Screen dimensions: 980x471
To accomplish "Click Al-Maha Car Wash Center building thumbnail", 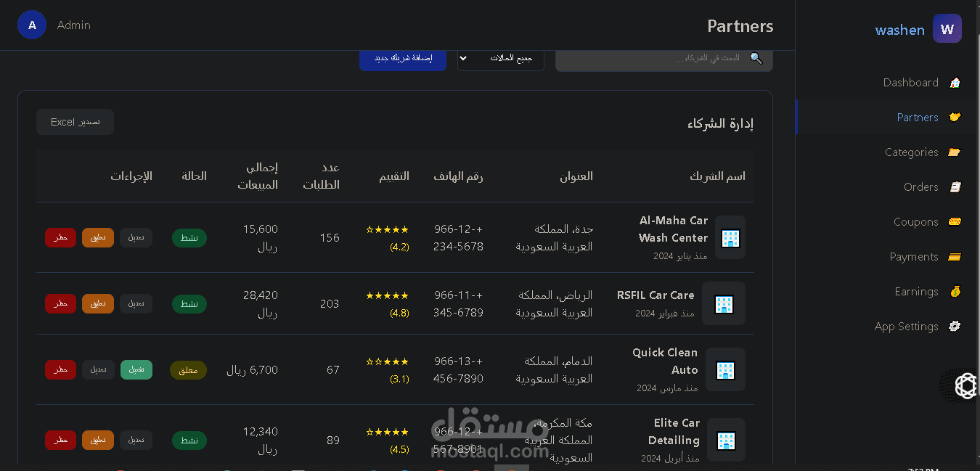I will [730, 237].
